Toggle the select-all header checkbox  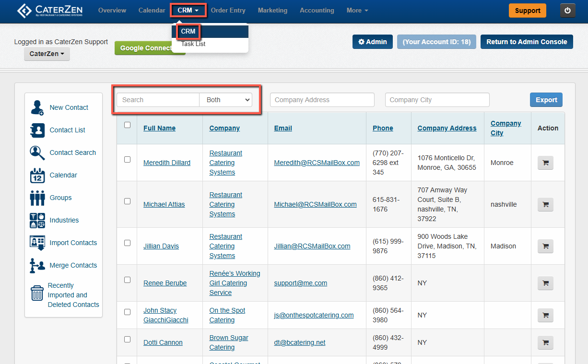[x=127, y=125]
